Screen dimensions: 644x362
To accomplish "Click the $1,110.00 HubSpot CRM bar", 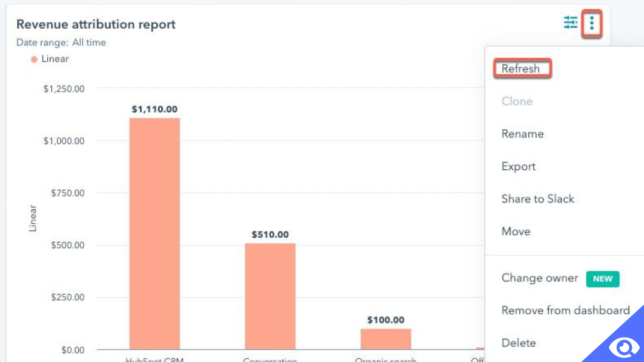I will pos(155,234).
